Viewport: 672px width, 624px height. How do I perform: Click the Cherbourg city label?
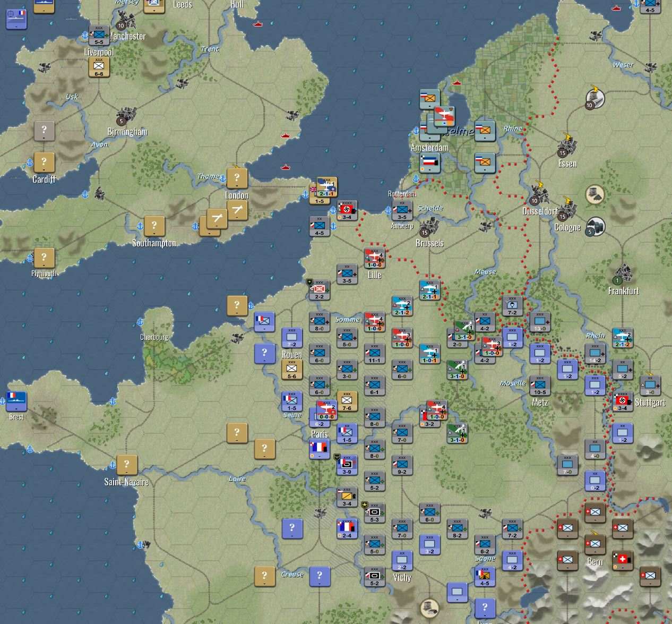[154, 337]
